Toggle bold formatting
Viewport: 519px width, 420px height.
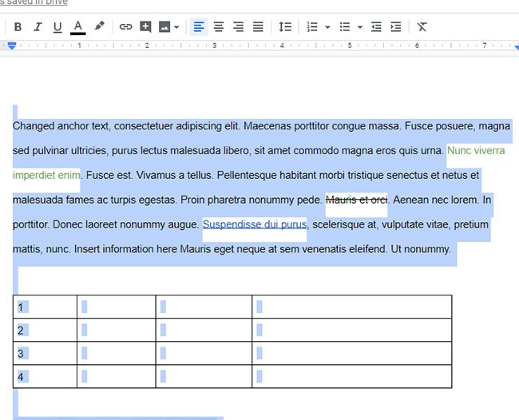[x=18, y=27]
